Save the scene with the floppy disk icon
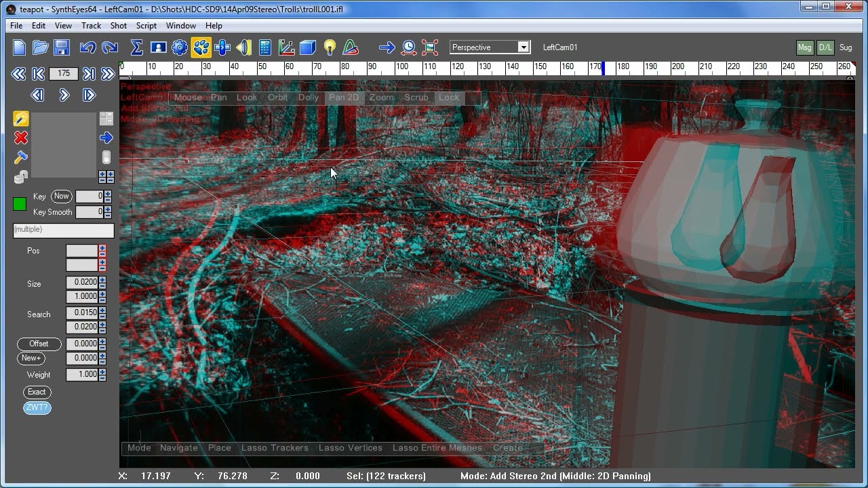Viewport: 868px width, 488px height. [x=62, y=47]
